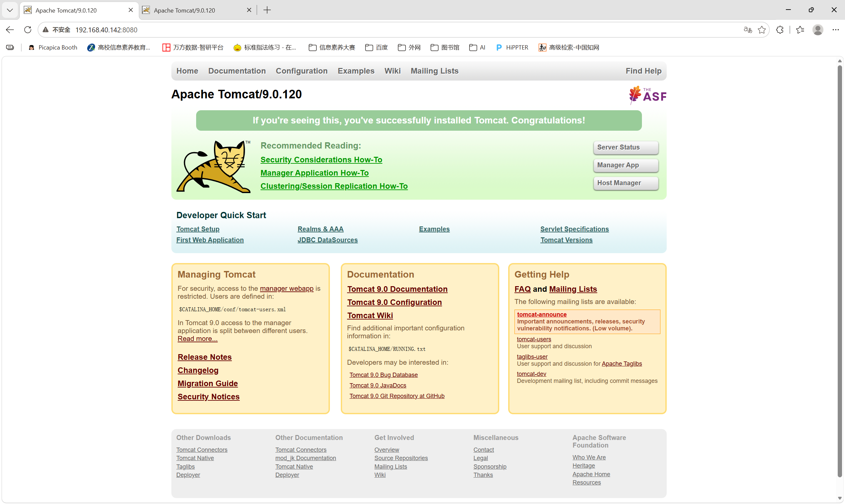Open the manager webapp link

coord(286,289)
